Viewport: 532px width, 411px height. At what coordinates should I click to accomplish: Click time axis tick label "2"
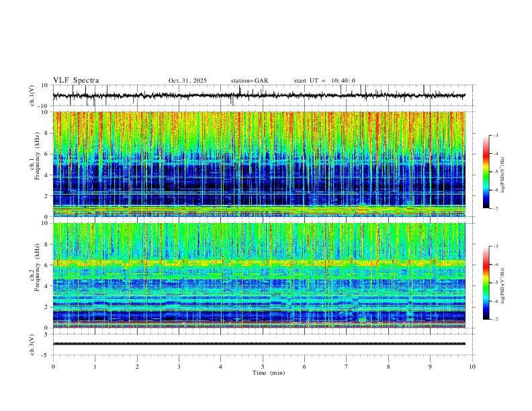(x=137, y=367)
